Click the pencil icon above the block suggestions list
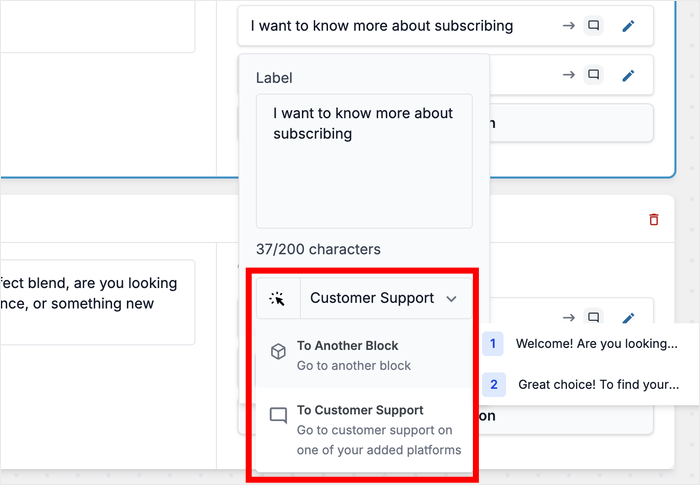Image resolution: width=700 pixels, height=485 pixels. [x=628, y=318]
